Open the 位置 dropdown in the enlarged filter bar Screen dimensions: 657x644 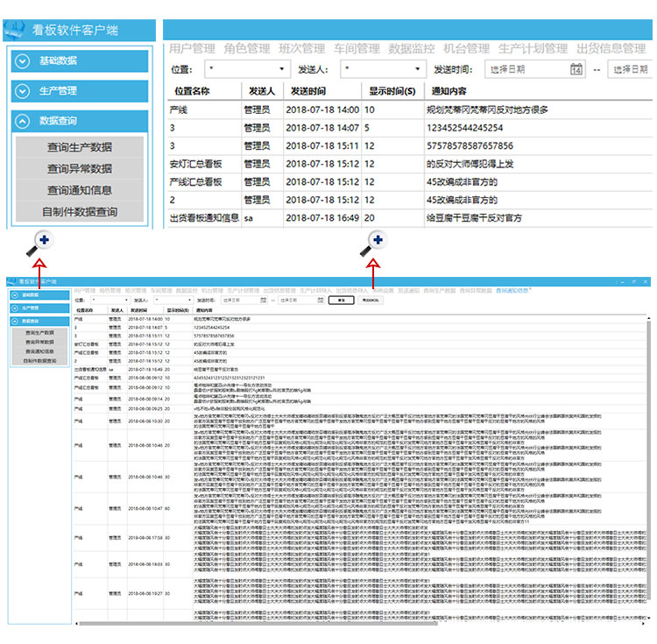tap(248, 69)
